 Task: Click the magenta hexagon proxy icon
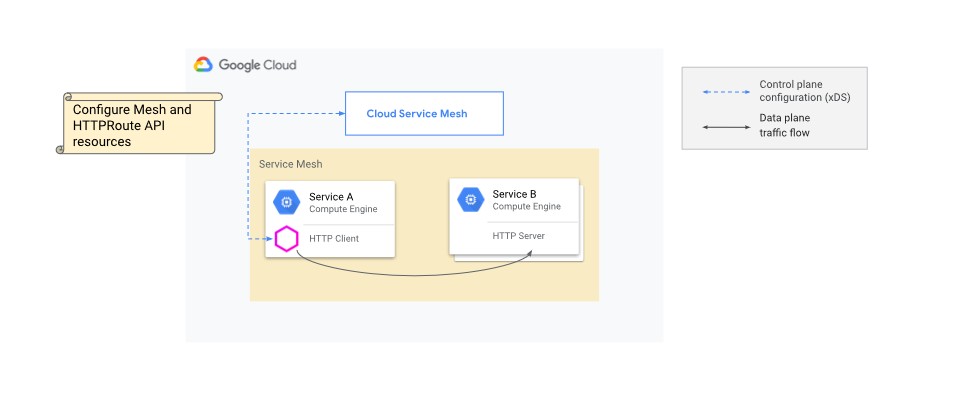pyautogui.click(x=286, y=239)
